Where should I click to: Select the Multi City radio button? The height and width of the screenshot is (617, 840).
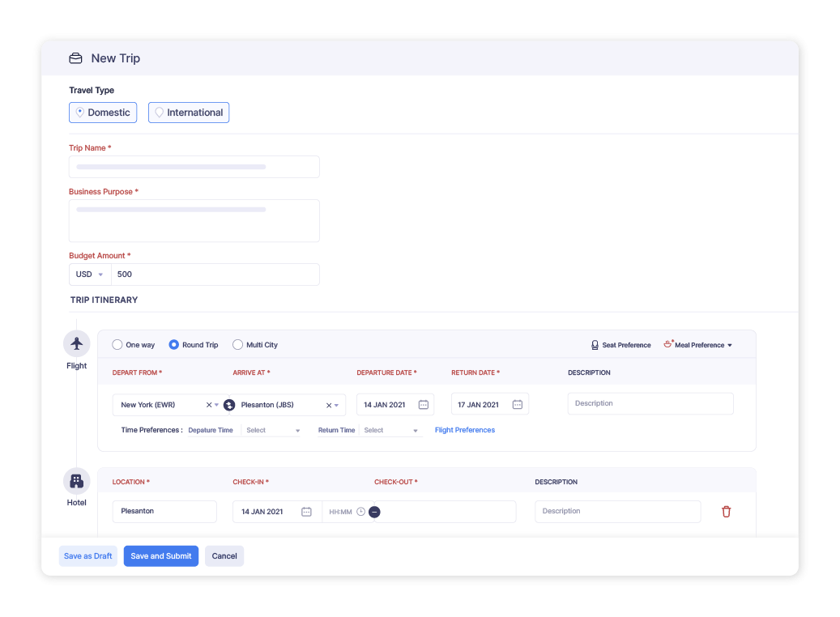pyautogui.click(x=237, y=344)
